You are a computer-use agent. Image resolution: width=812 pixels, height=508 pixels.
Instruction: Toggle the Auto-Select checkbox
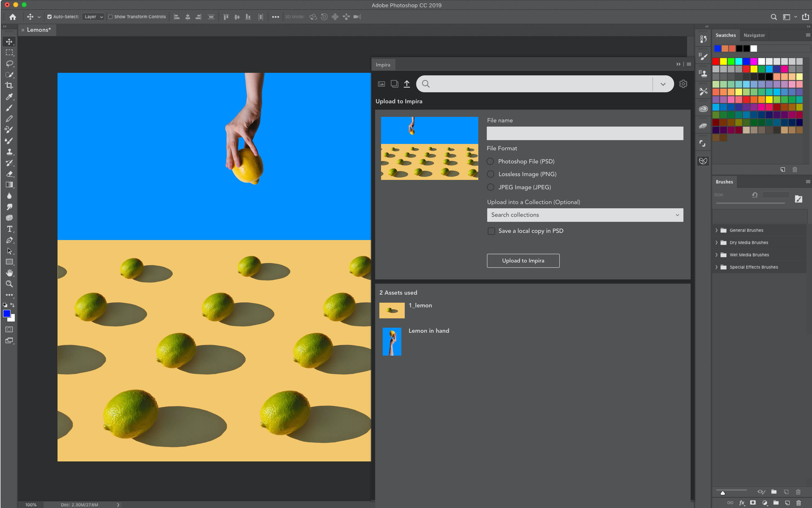[49, 17]
